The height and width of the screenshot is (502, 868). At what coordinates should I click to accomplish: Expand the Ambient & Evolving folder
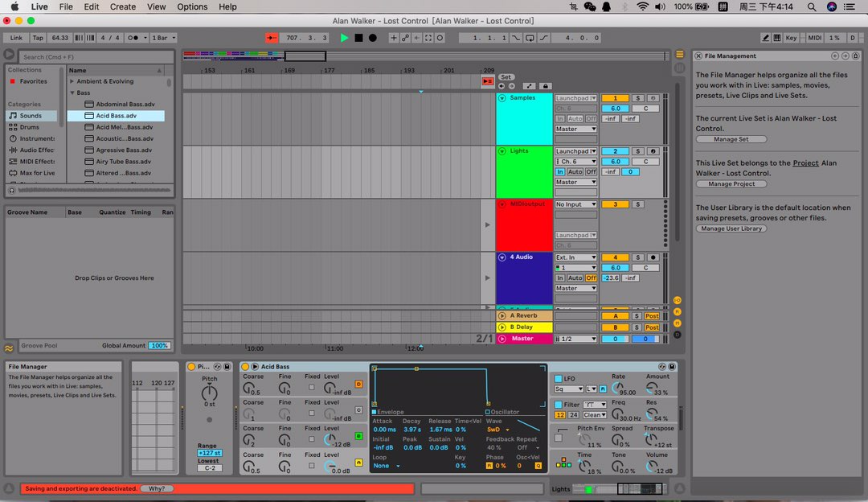(x=72, y=81)
